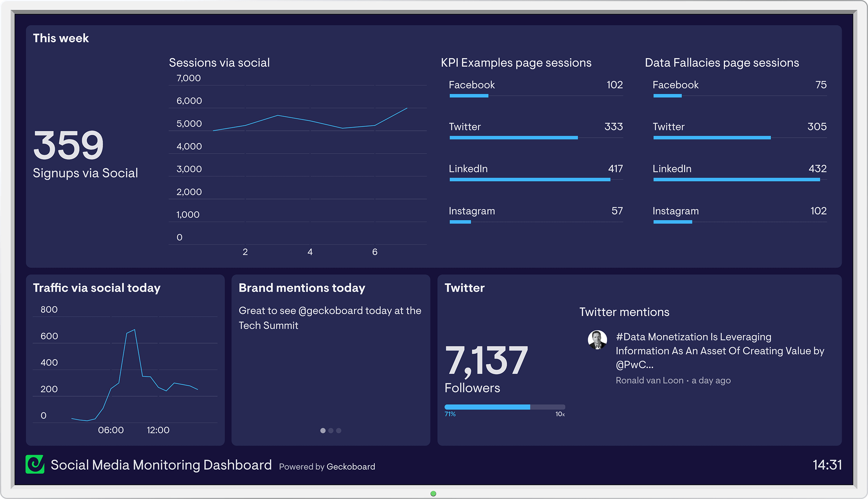
Task: Click the 432 LinkedIn Data Fallacies value
Action: (817, 169)
